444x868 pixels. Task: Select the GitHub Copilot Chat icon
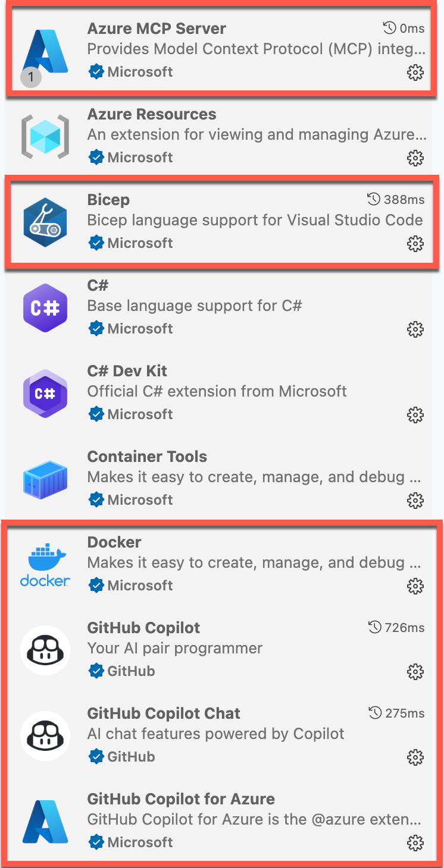click(45, 736)
